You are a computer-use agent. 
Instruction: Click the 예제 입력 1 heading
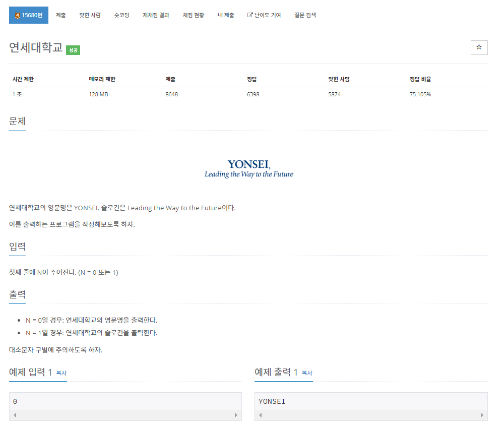(x=31, y=372)
